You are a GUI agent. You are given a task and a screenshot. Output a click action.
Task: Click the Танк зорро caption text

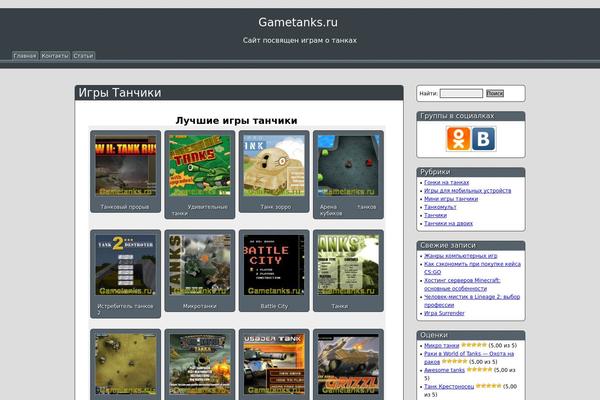(x=276, y=207)
